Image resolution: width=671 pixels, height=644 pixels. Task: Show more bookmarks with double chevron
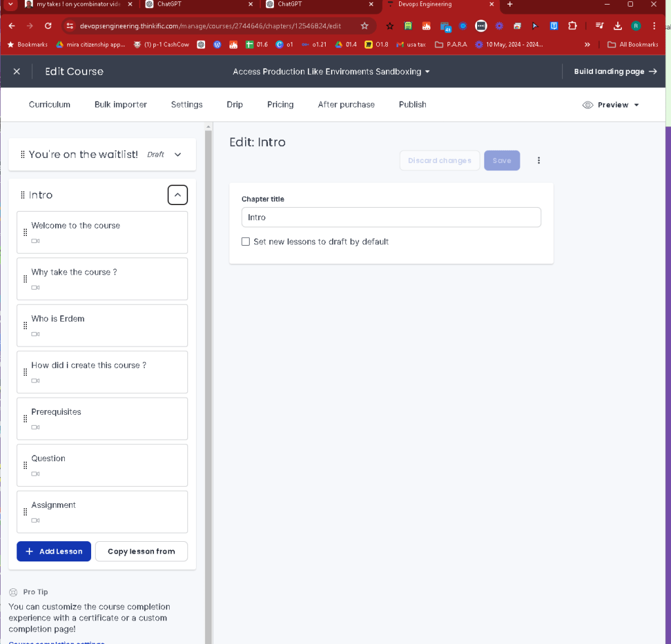coord(588,45)
